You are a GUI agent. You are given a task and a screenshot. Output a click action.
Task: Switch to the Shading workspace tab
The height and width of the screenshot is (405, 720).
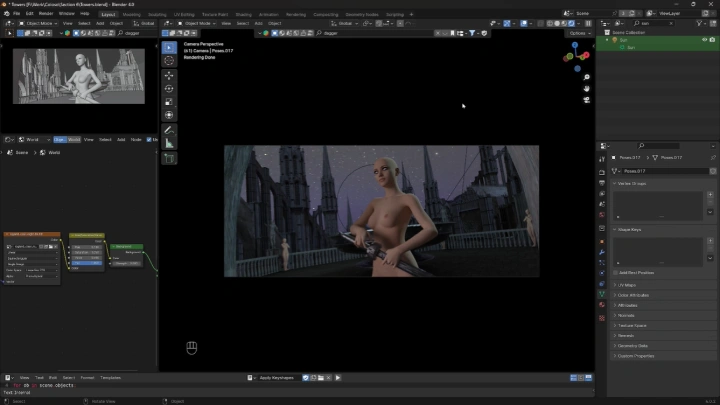[243, 14]
